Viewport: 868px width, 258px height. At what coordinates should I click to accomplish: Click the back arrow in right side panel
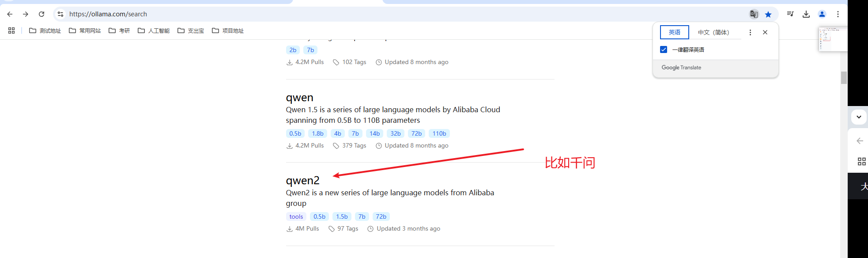coord(860,141)
